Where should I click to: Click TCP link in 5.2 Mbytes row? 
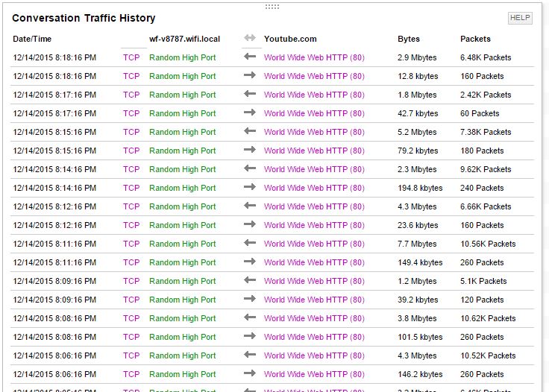point(131,132)
